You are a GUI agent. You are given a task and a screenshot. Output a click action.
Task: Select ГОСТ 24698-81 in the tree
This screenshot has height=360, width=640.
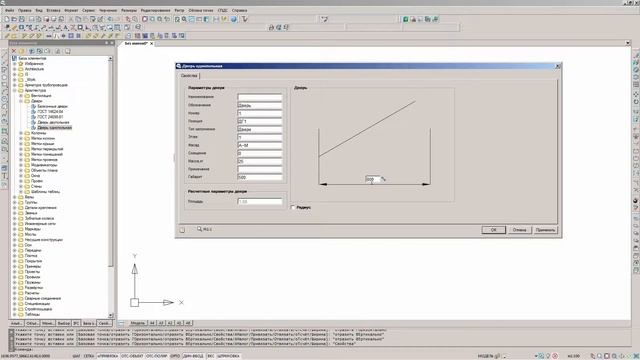coord(50,117)
